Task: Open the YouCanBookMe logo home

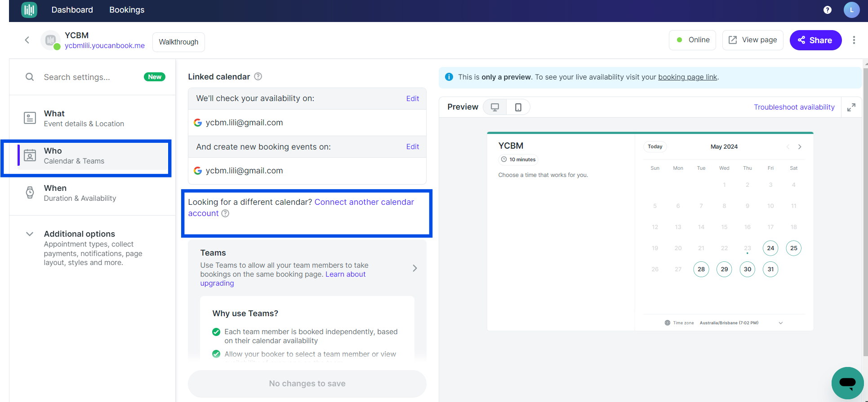Action: [x=29, y=10]
